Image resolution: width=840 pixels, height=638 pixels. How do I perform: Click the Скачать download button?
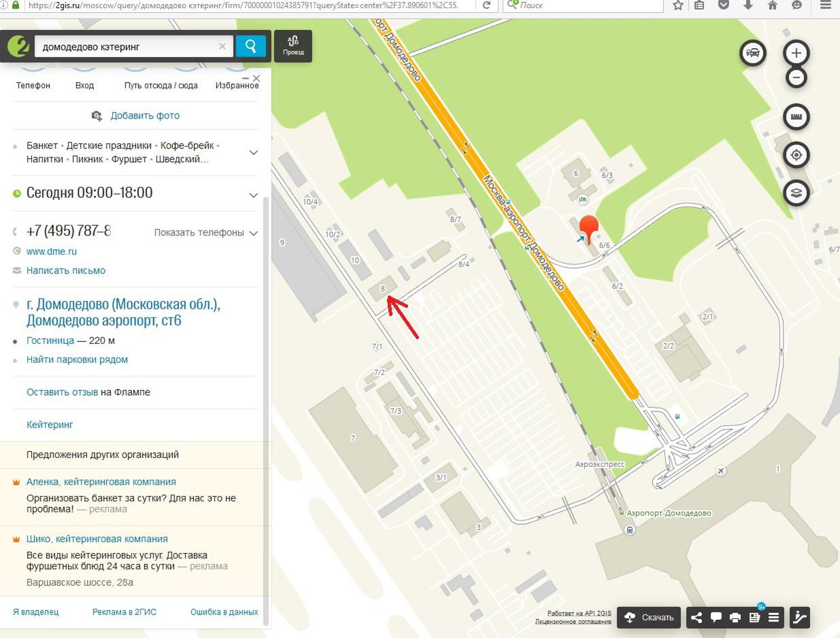649,617
